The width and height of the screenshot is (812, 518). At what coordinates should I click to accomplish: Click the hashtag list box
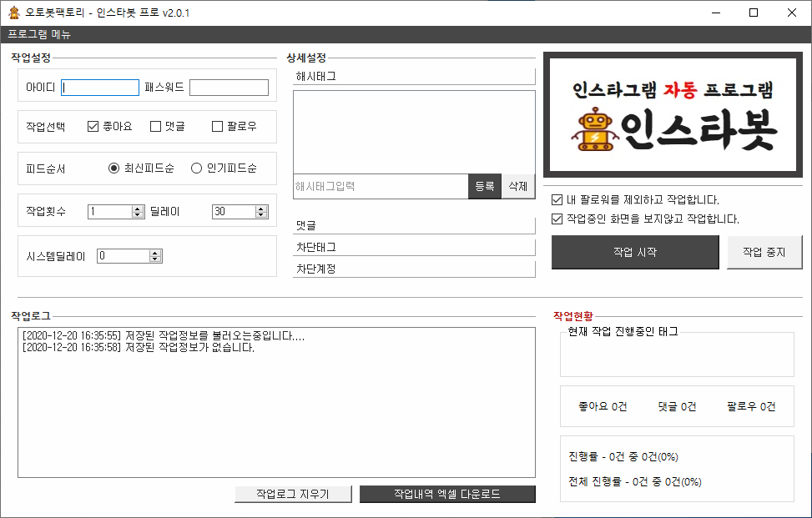[x=414, y=132]
